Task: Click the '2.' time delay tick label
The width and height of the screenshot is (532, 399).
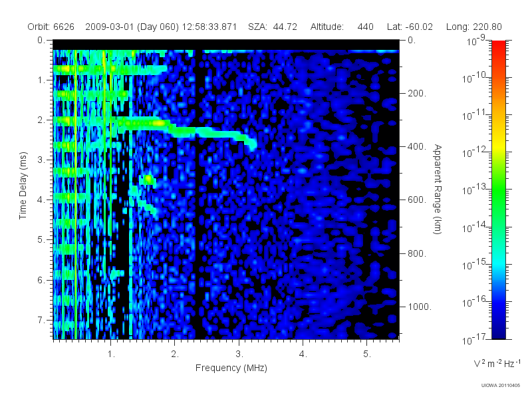Action: (41, 120)
